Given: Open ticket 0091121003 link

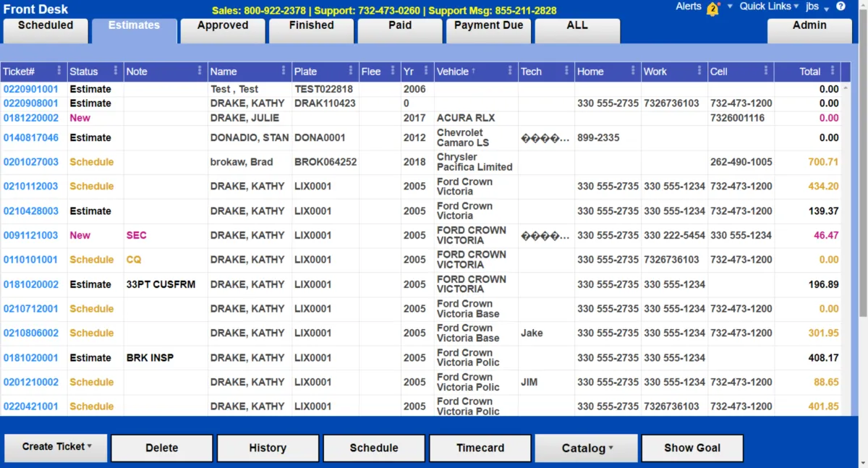Looking at the screenshot, I should pyautogui.click(x=31, y=235).
